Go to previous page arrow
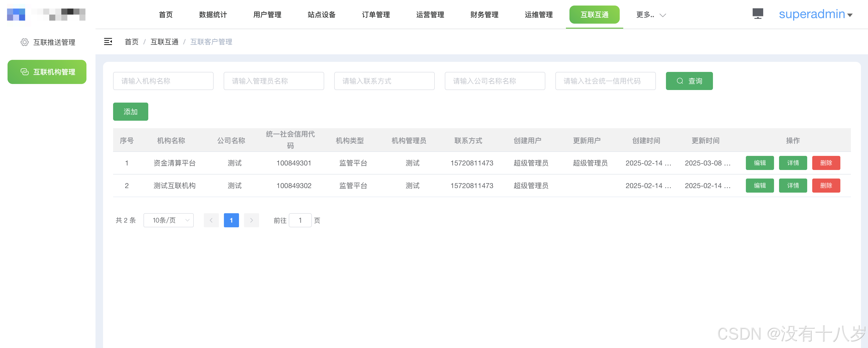The height and width of the screenshot is (348, 868). pos(211,220)
